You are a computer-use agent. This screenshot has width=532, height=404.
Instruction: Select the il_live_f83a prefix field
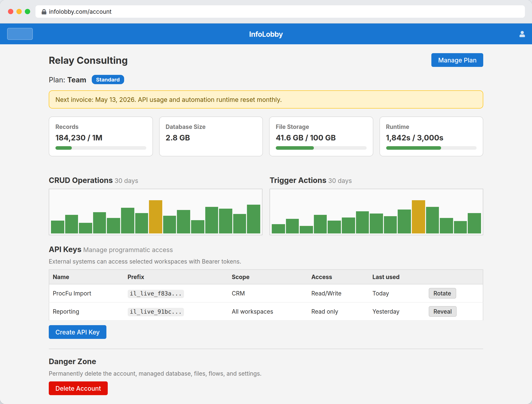155,293
